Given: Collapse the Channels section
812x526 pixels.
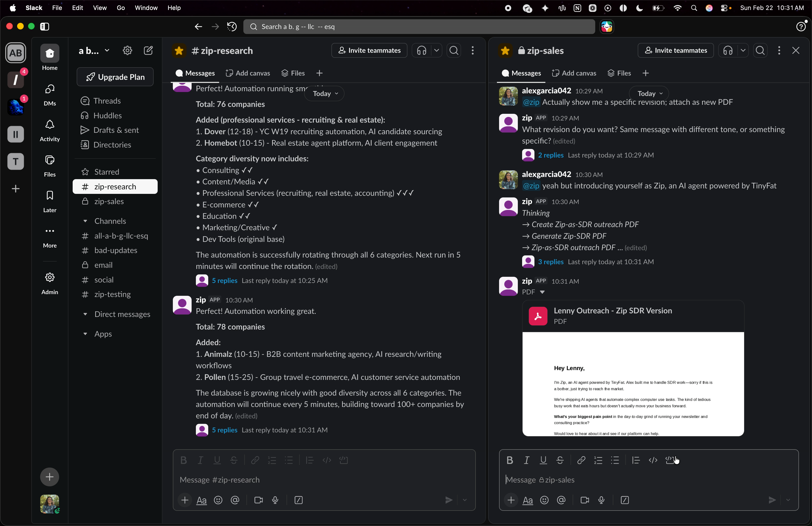Looking at the screenshot, I should 86,221.
